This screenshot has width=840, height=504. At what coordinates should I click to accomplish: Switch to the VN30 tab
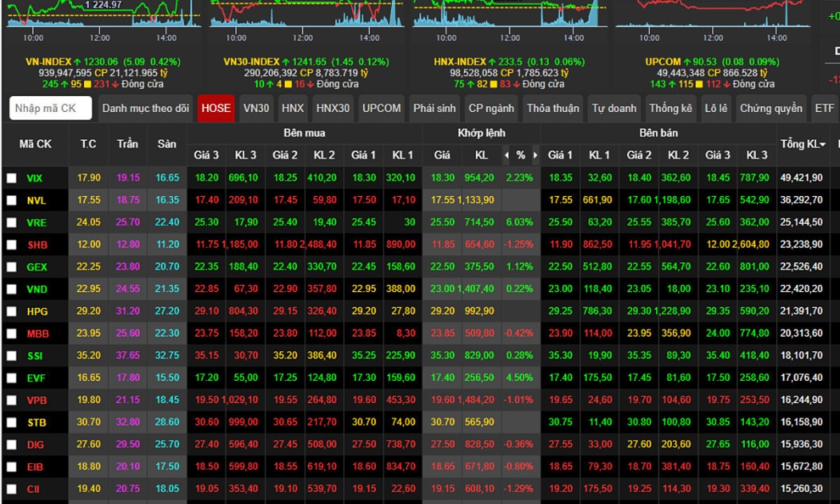[256, 108]
